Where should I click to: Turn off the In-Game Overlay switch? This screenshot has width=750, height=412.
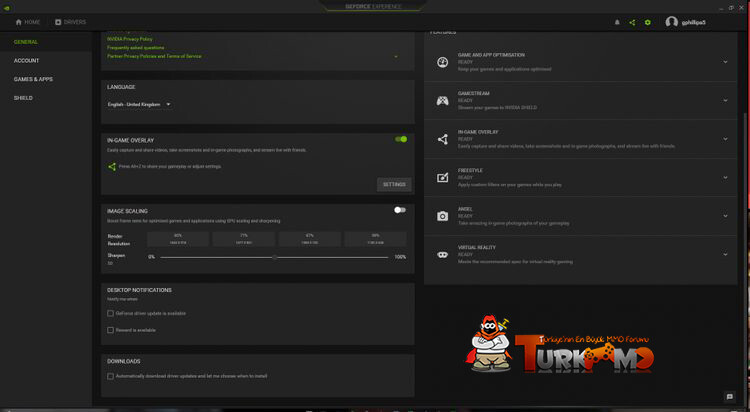[401, 139]
